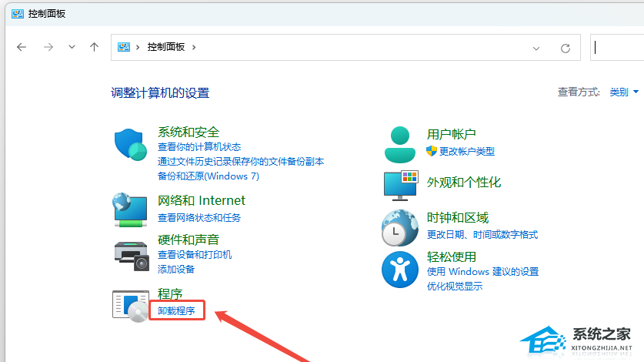Open 程序 category heading
This screenshot has width=644, height=362.
170,293
